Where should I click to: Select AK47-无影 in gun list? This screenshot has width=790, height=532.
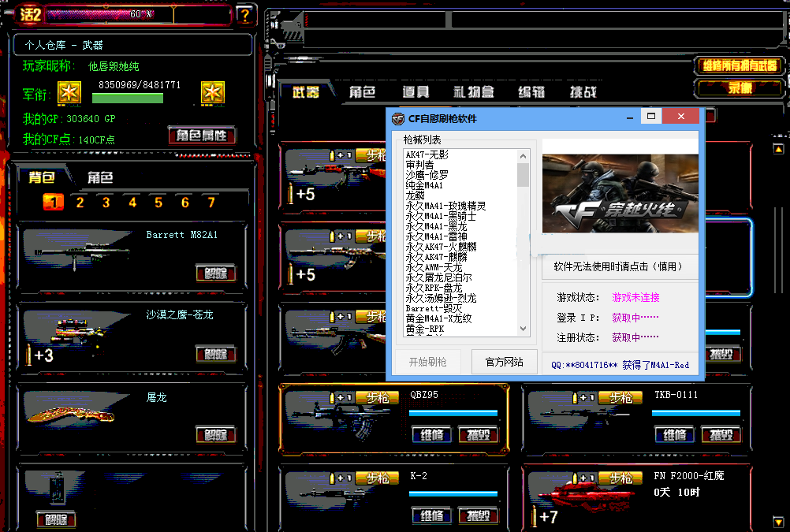click(427, 154)
